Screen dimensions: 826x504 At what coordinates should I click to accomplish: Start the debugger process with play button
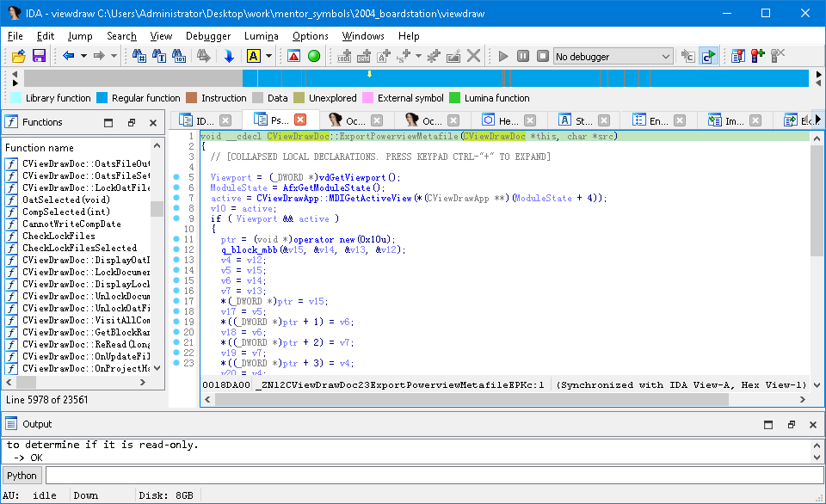coord(503,56)
